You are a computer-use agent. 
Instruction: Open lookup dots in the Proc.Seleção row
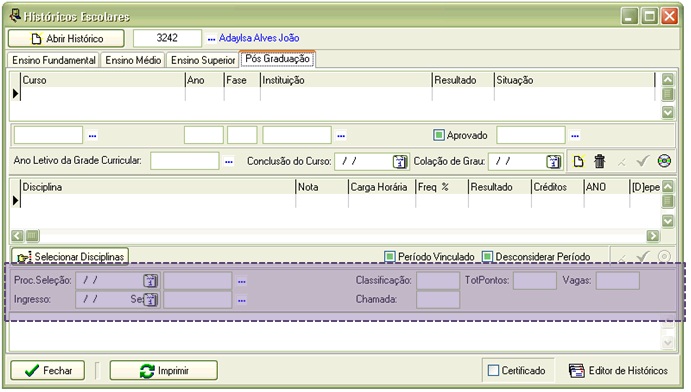(241, 281)
